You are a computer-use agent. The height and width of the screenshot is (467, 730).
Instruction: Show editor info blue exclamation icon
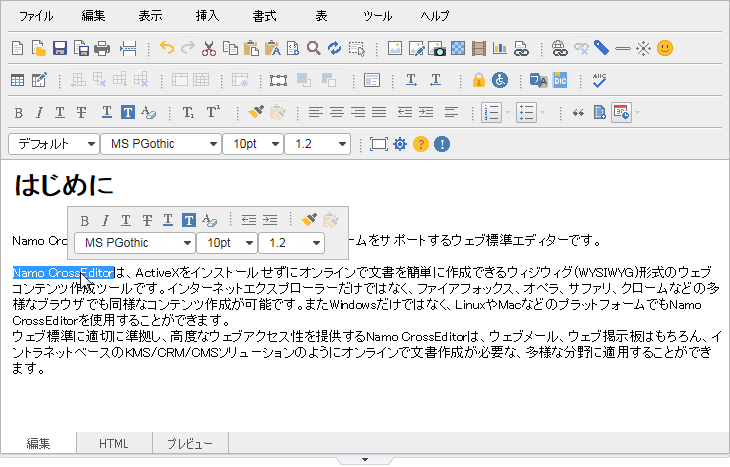[x=442, y=144]
